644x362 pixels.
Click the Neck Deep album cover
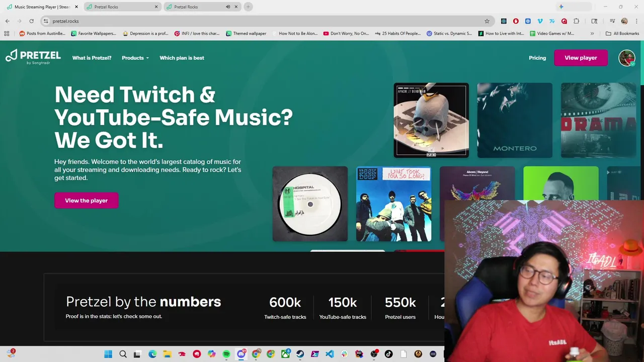pyautogui.click(x=393, y=204)
